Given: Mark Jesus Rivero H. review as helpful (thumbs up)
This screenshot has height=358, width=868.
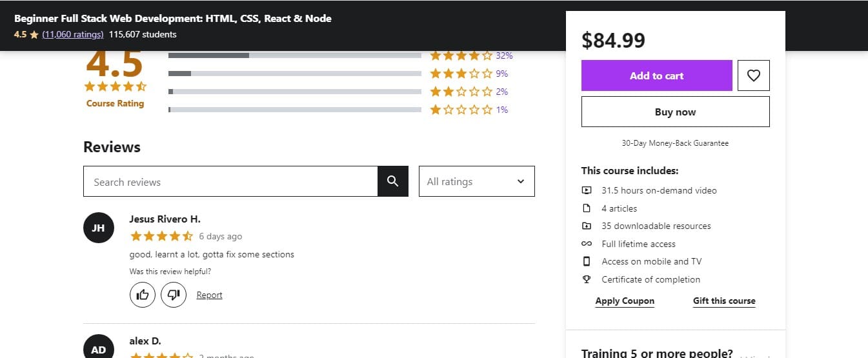Looking at the screenshot, I should [143, 295].
